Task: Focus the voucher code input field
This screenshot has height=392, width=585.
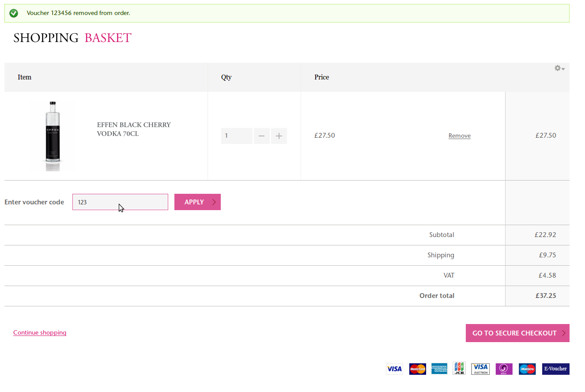Action: tap(120, 202)
